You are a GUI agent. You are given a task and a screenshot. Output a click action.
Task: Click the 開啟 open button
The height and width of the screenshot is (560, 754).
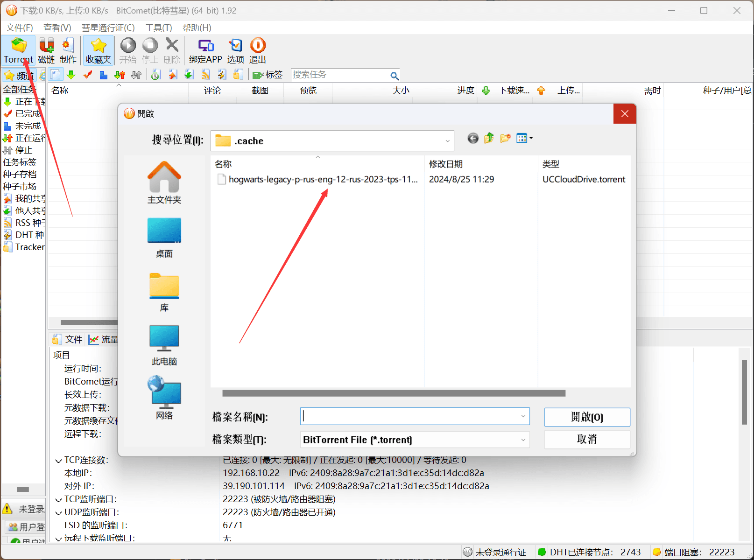click(x=586, y=417)
